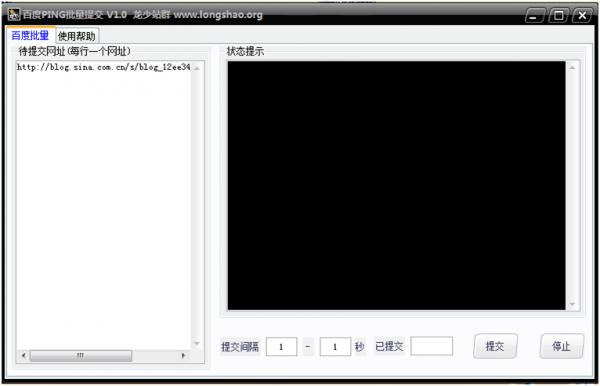Click the first 提交间隔 interval field
The image size is (600, 386).
pos(281,347)
